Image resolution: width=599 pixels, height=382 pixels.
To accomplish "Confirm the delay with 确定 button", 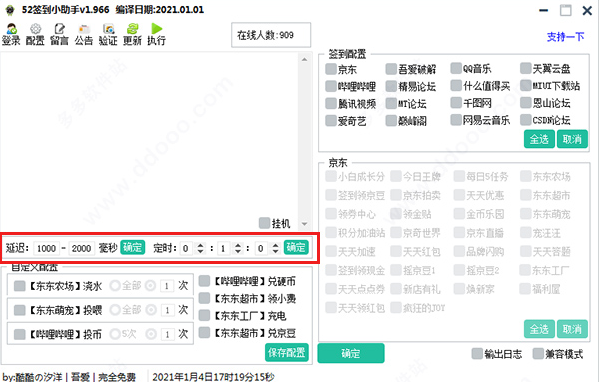I will click(133, 248).
